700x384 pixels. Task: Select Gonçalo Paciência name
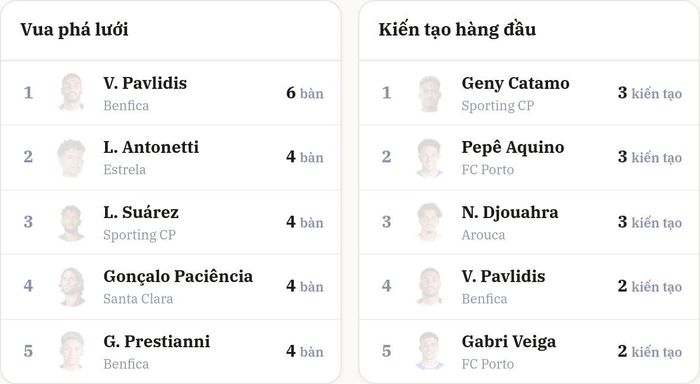[x=178, y=276]
